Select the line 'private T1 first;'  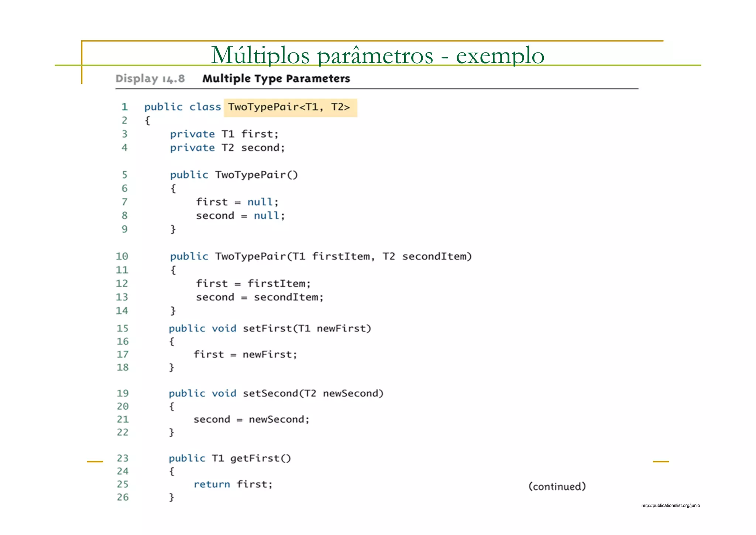point(224,134)
